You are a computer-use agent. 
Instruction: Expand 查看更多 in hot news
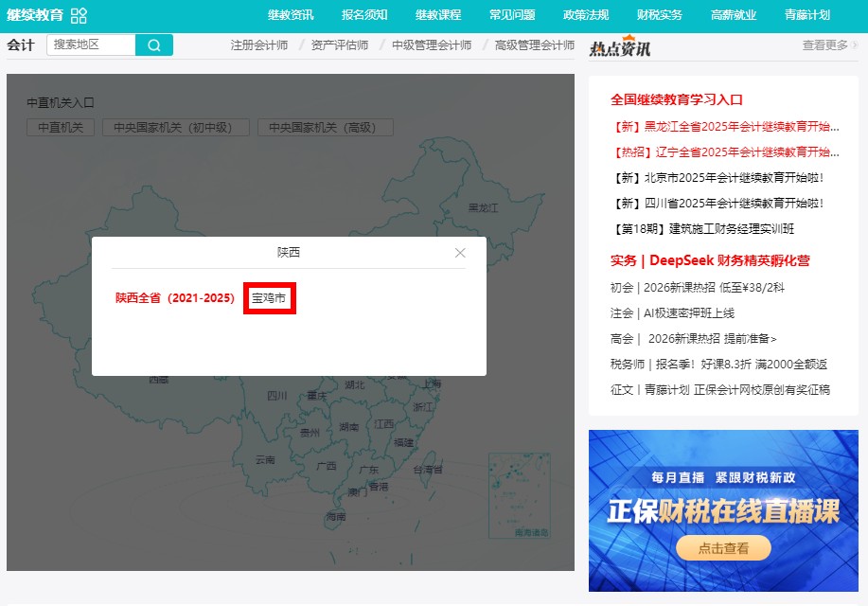(x=829, y=45)
